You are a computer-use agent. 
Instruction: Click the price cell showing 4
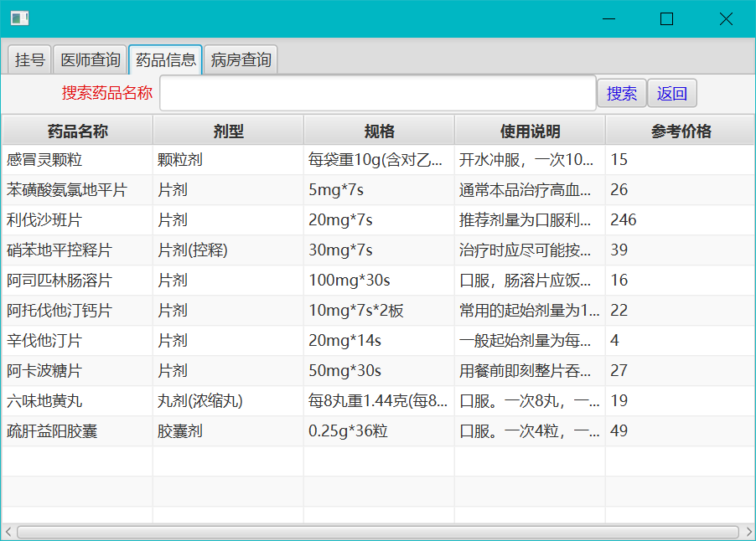(681, 341)
